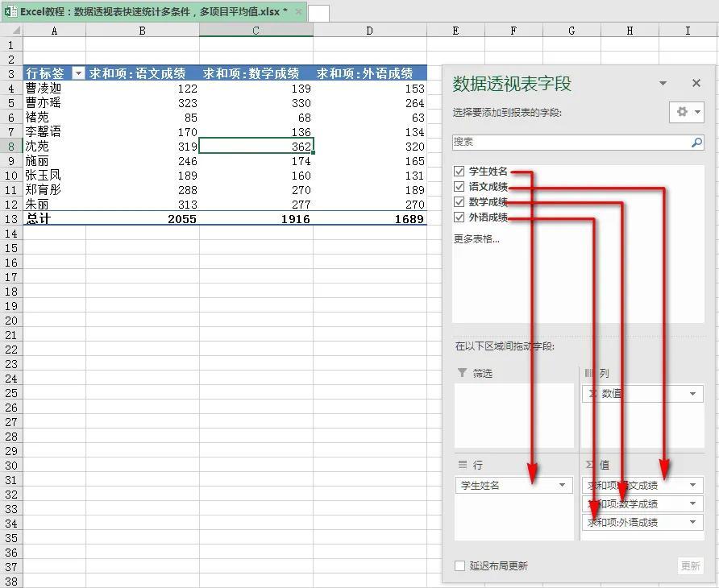The image size is (719, 588).
Task: Click the Excel file icon on workbook tab
Action: (x=10, y=11)
